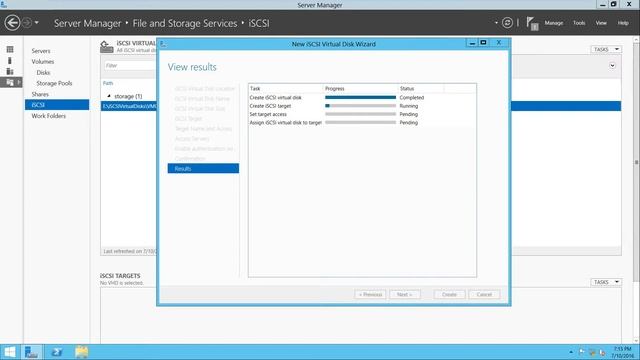The width and height of the screenshot is (640, 360).
Task: Open Storage Pools in the side navigation
Action: coord(54,83)
